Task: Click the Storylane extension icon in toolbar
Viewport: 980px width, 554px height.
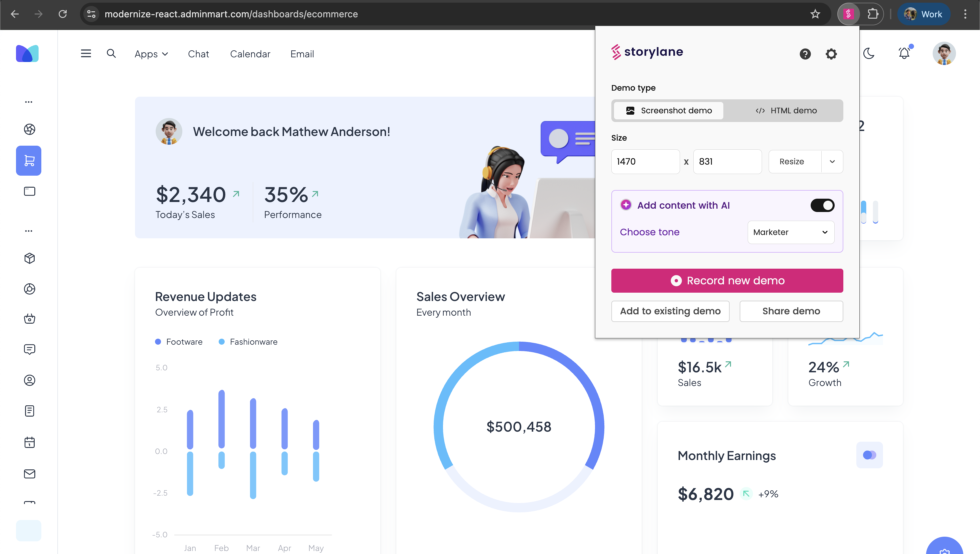Action: coord(848,14)
